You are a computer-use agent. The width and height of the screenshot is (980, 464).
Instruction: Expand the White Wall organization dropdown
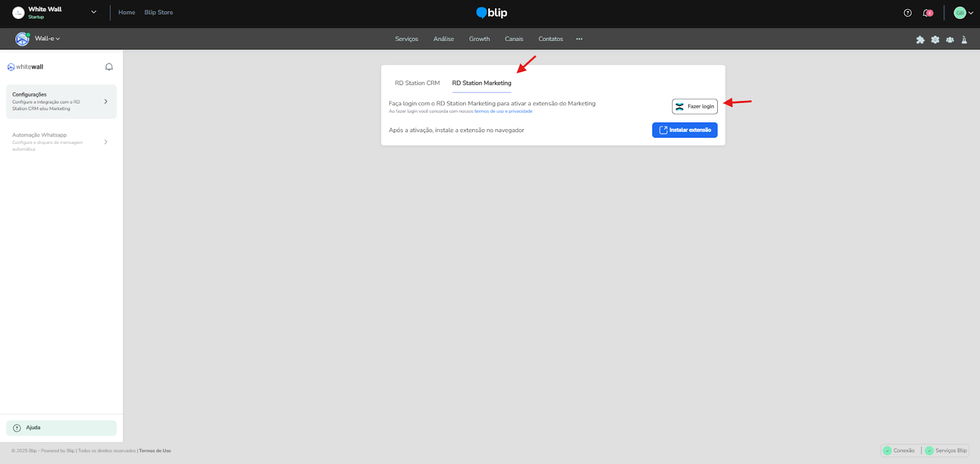click(x=94, y=12)
